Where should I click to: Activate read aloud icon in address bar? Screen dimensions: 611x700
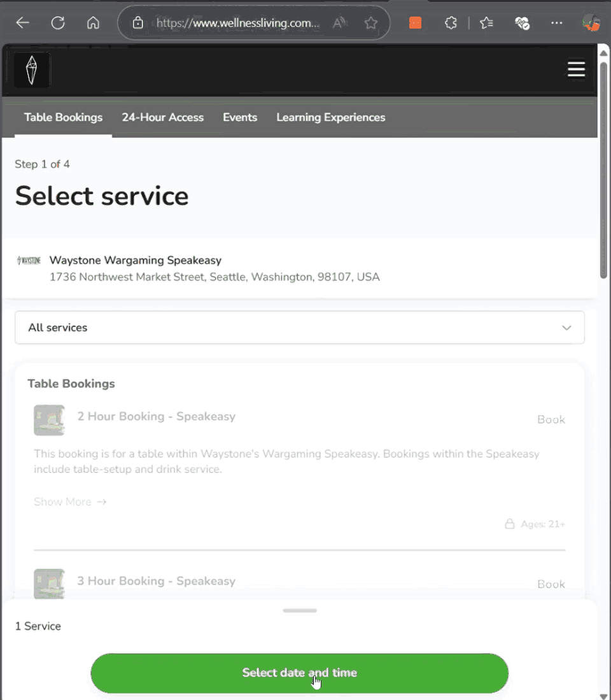pos(339,23)
